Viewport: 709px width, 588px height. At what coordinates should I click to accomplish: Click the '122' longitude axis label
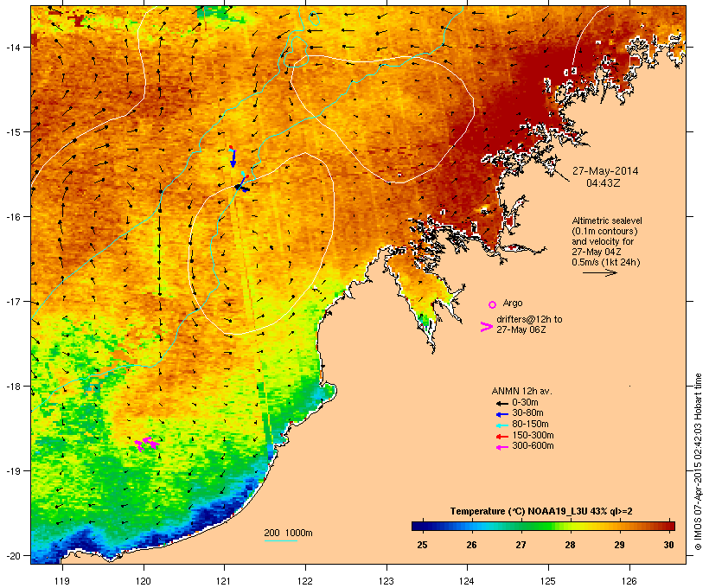tap(305, 581)
